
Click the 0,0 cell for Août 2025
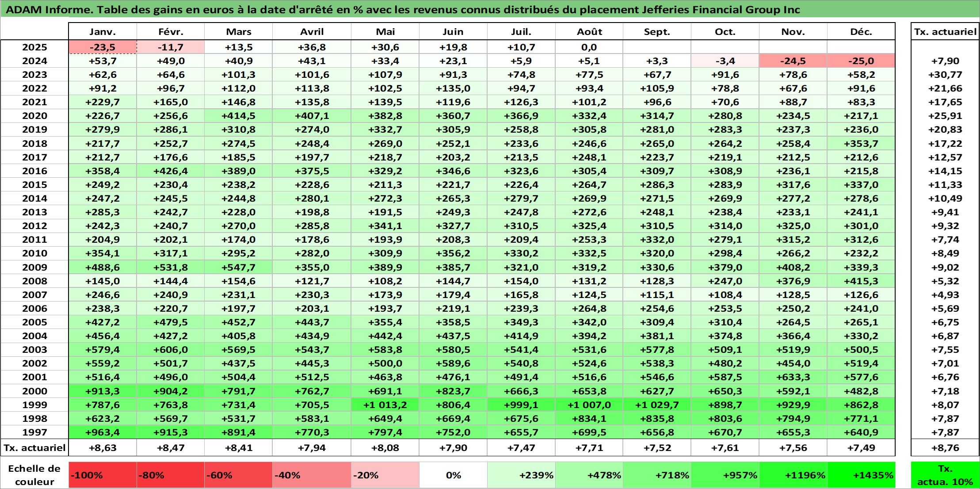(x=589, y=47)
